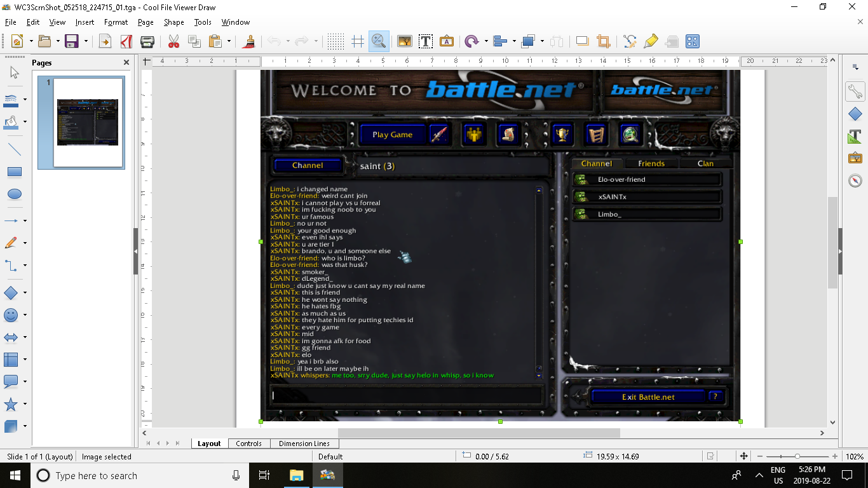Click the Edit Points tool
Screen dimensions: 868x488
click(x=630, y=41)
